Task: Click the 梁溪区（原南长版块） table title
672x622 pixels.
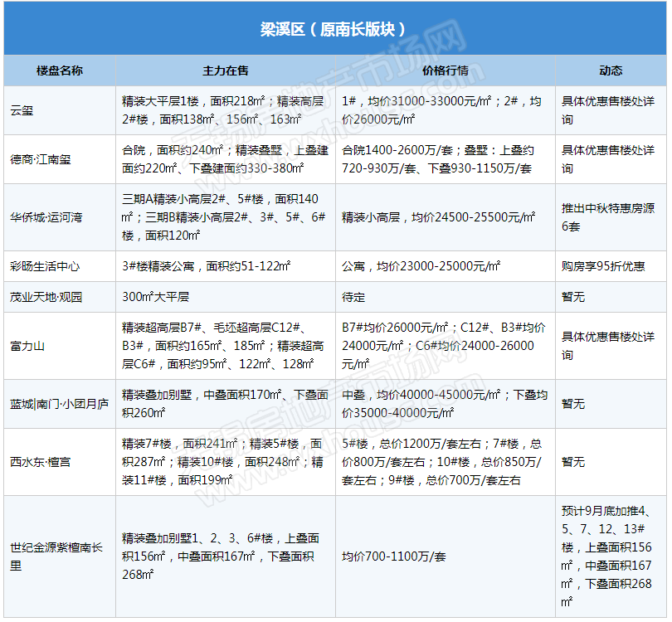Action: click(334, 28)
